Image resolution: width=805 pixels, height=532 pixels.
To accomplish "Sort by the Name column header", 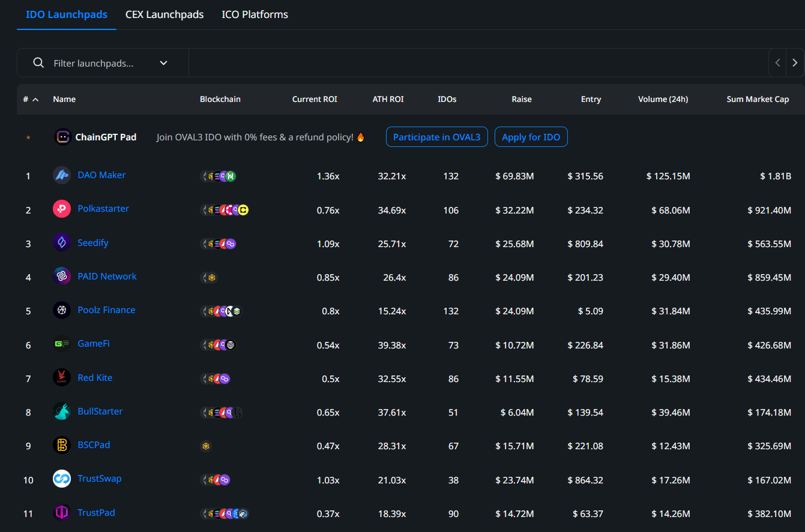I will coord(64,99).
